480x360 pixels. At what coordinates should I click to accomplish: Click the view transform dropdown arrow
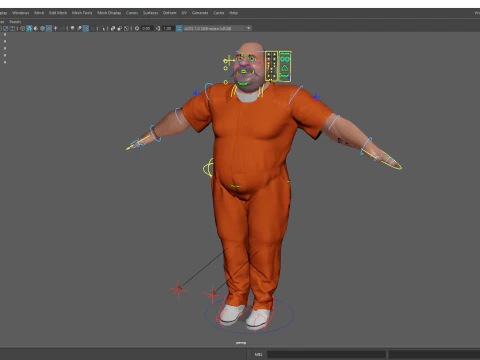[x=249, y=28]
